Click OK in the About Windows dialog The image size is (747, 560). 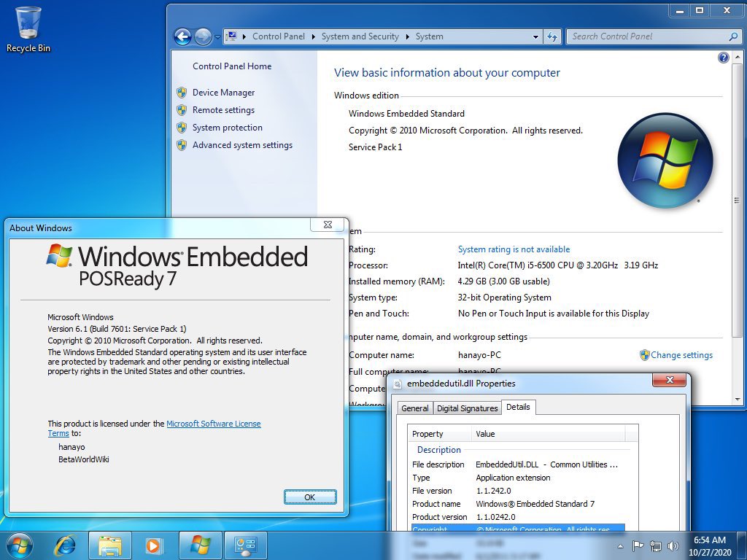(x=309, y=497)
